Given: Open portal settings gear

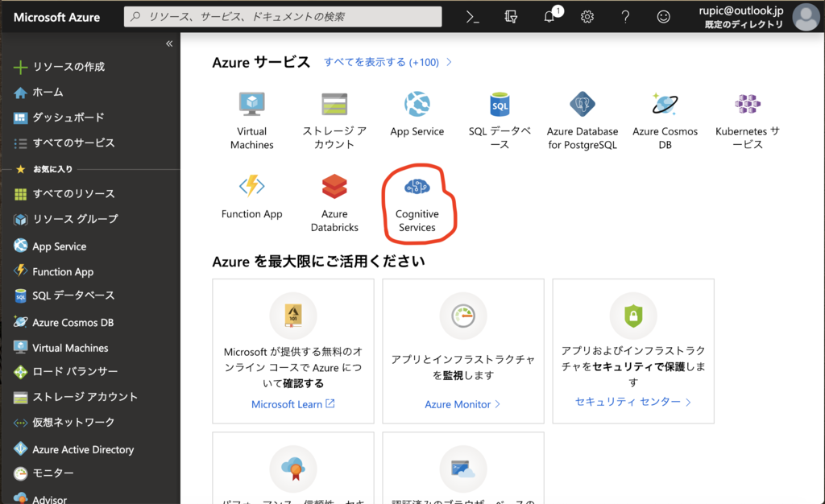Looking at the screenshot, I should (x=587, y=17).
